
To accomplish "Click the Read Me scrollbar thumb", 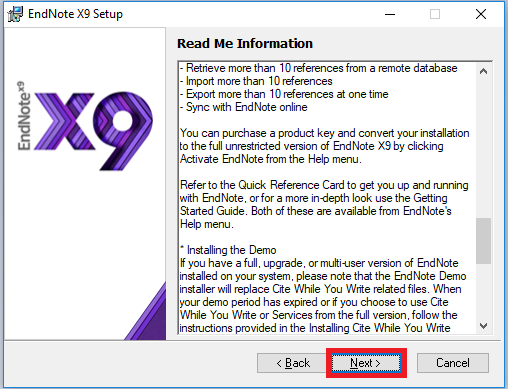I will point(483,241).
